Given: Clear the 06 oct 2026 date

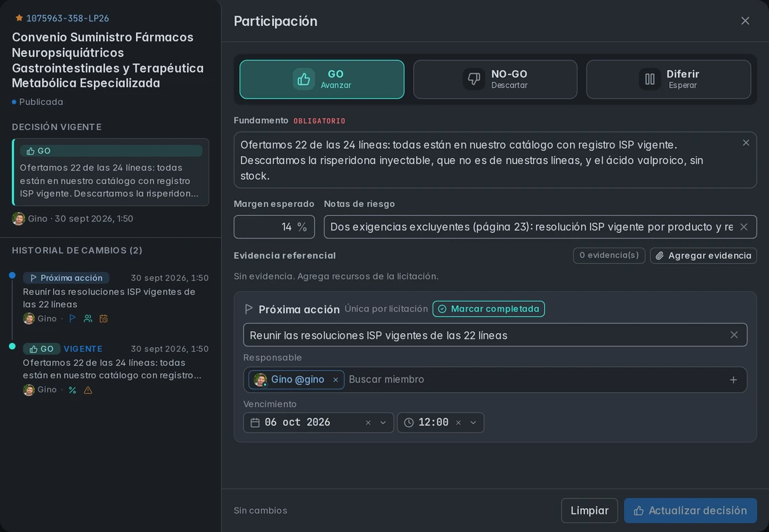Looking at the screenshot, I should 367,422.
